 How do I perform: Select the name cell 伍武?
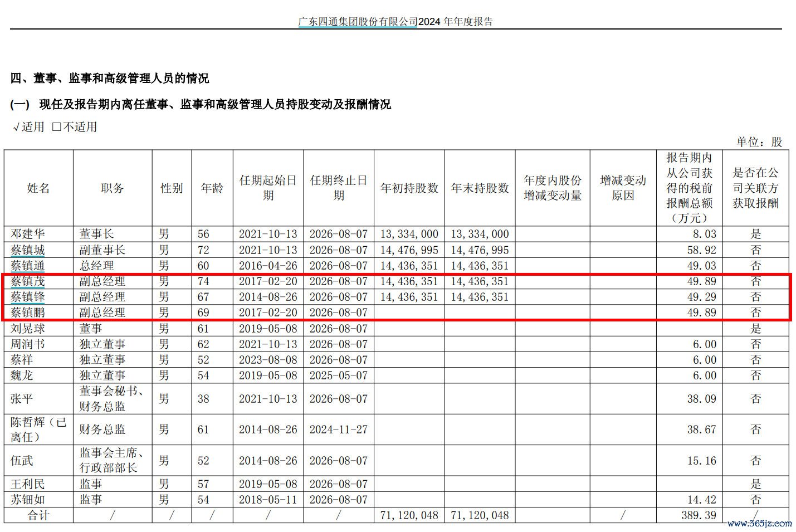click(x=22, y=461)
